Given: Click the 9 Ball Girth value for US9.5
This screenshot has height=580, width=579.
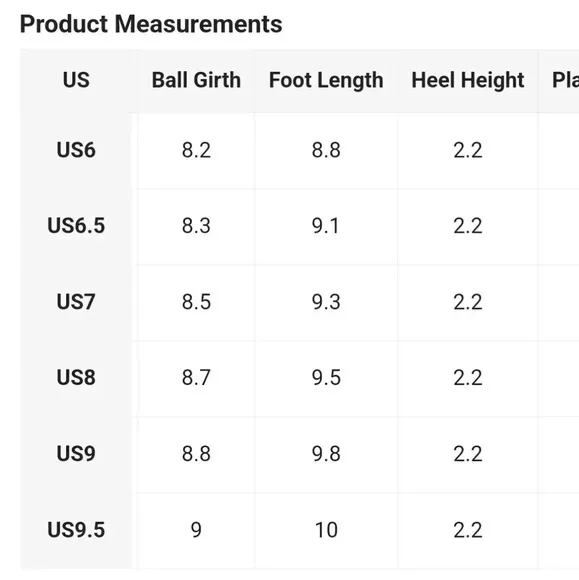Looking at the screenshot, I should point(196,530).
